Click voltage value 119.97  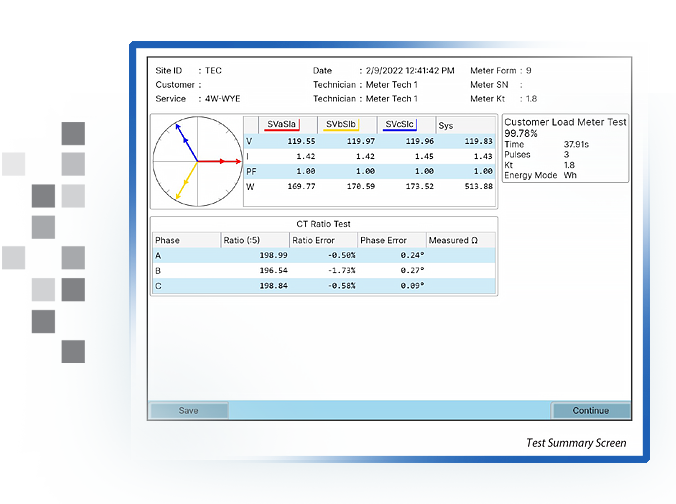point(361,141)
